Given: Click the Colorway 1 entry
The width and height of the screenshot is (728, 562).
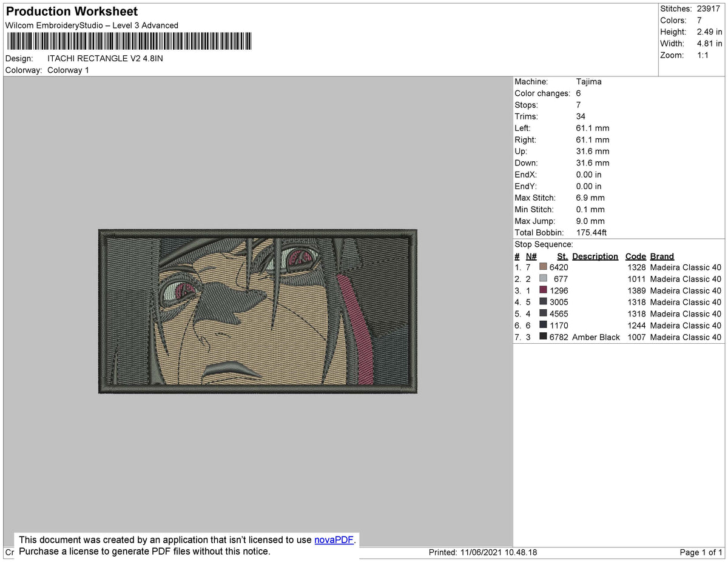Looking at the screenshot, I should 67,70.
